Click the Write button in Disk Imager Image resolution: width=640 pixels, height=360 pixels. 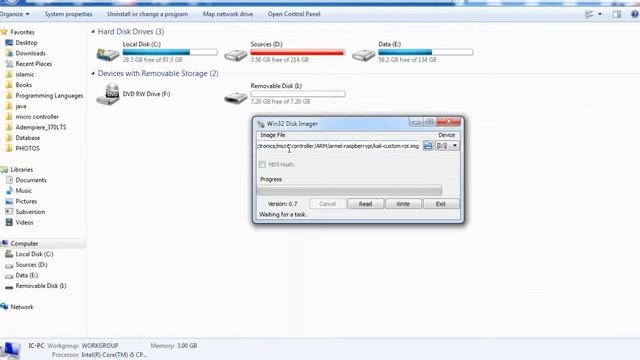[403, 204]
